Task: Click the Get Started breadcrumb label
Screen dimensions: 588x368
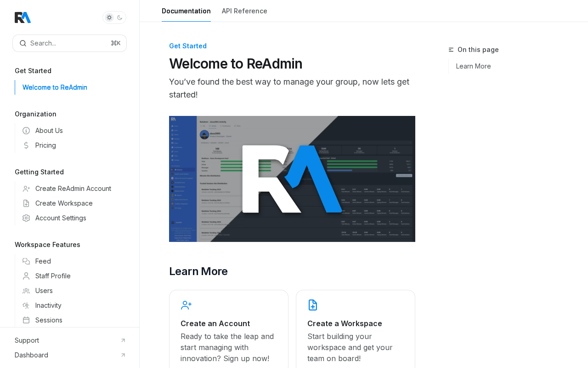Action: [188, 46]
